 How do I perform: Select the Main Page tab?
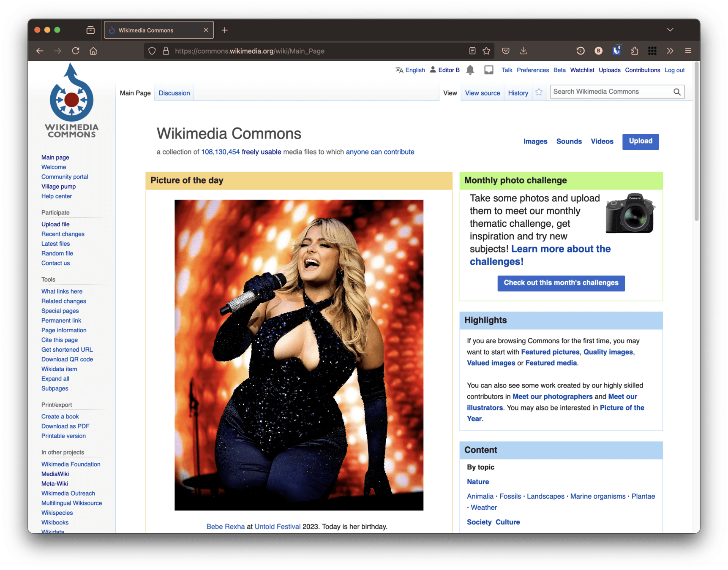click(x=135, y=93)
